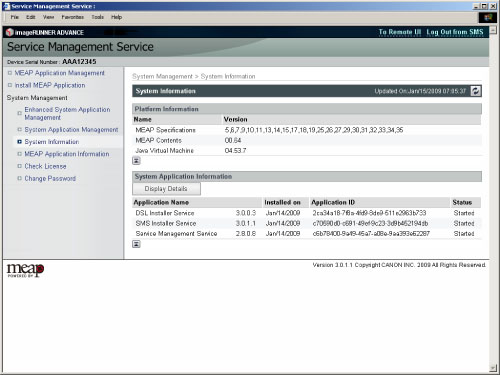Click the browser window icon in title bar
This screenshot has width=500, height=375.
point(6,6)
